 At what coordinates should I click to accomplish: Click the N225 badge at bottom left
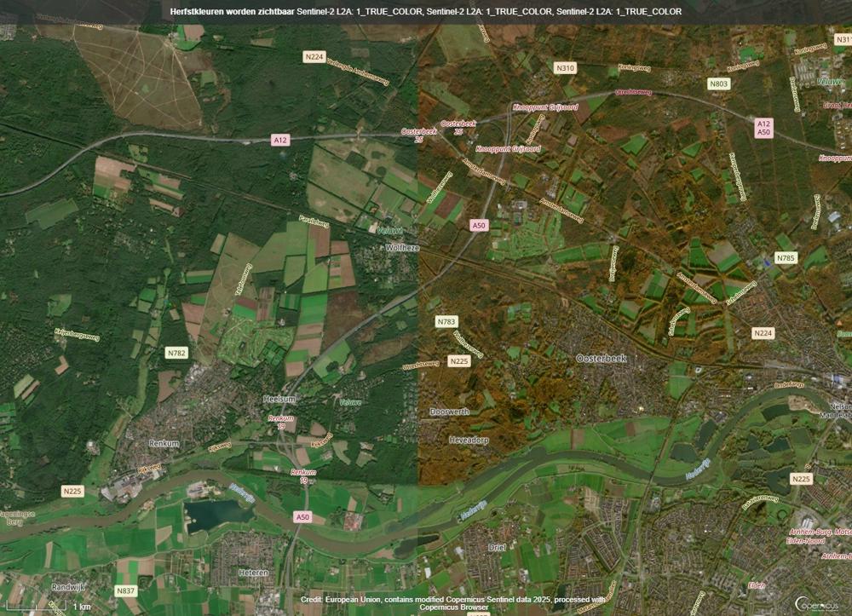tap(72, 492)
